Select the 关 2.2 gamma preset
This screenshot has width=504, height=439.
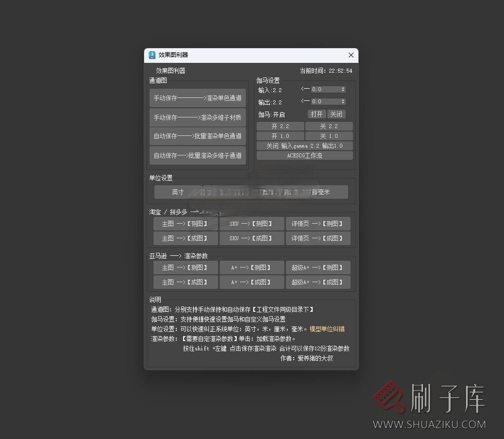tap(329, 126)
